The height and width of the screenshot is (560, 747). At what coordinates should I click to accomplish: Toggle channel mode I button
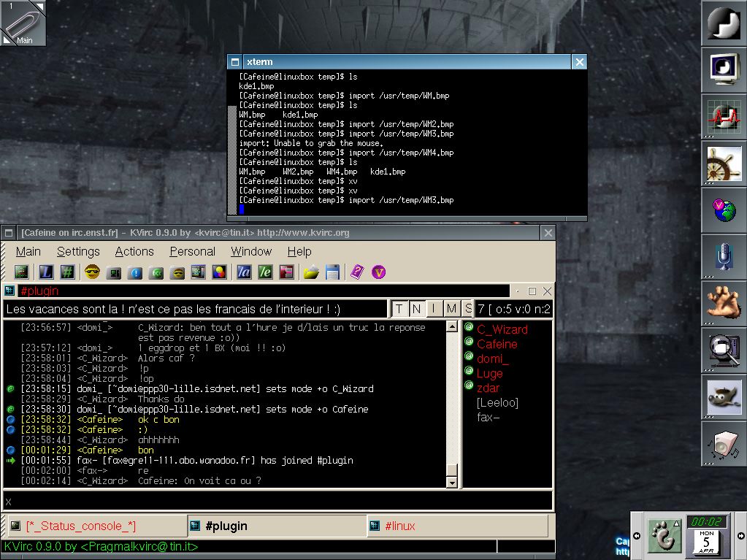pyautogui.click(x=434, y=309)
